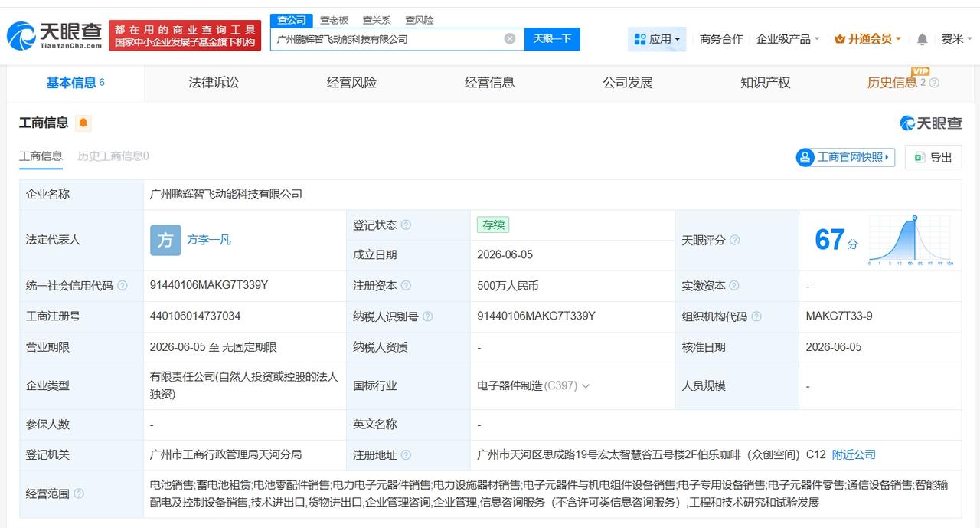Image resolution: width=980 pixels, height=528 pixels.
Task: Open help icon next to 实缴资本
Action: click(x=735, y=286)
